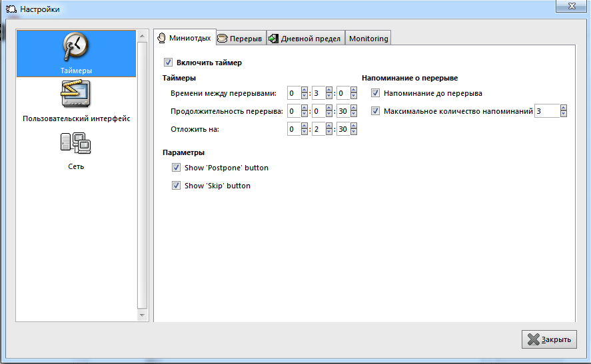Open the Пользовательский интерфейс settings icon
This screenshot has width=591, height=364.
(76, 94)
